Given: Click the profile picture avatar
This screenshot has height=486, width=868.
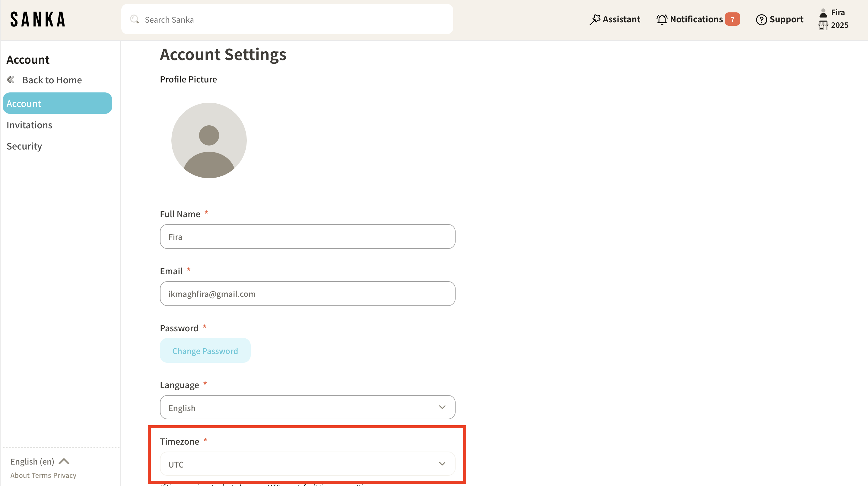Looking at the screenshot, I should point(209,141).
